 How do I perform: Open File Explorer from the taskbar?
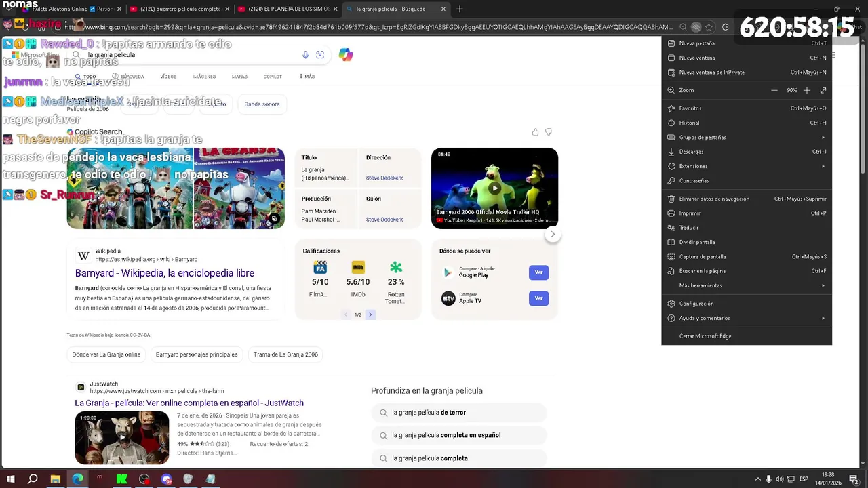click(56, 479)
